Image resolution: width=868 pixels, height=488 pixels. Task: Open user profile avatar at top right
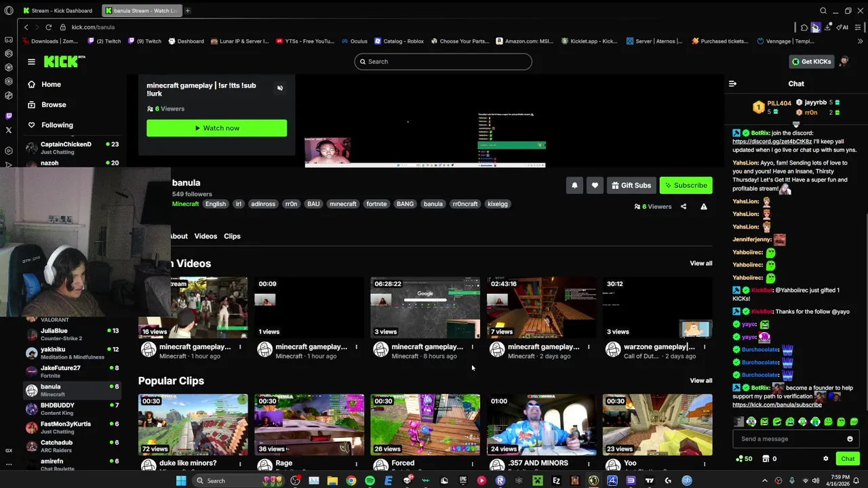[x=844, y=62]
